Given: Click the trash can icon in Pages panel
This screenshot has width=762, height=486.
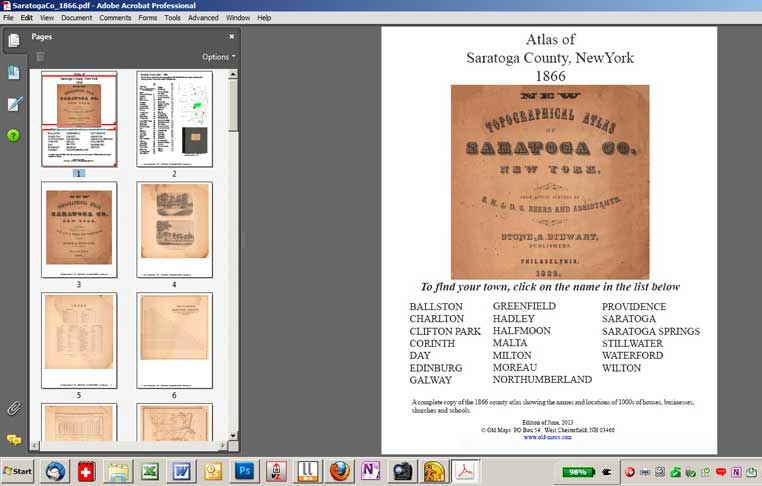Looking at the screenshot, I should (x=40, y=56).
